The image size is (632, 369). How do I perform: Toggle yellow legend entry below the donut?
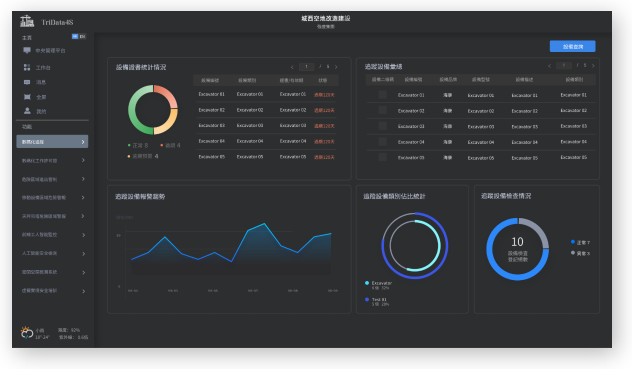(143, 156)
